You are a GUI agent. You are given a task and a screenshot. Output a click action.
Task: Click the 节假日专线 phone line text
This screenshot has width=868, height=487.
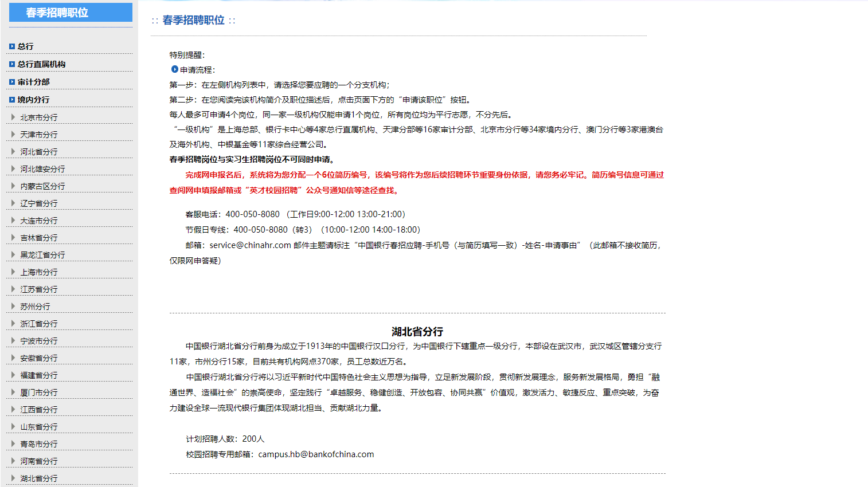[303, 230]
